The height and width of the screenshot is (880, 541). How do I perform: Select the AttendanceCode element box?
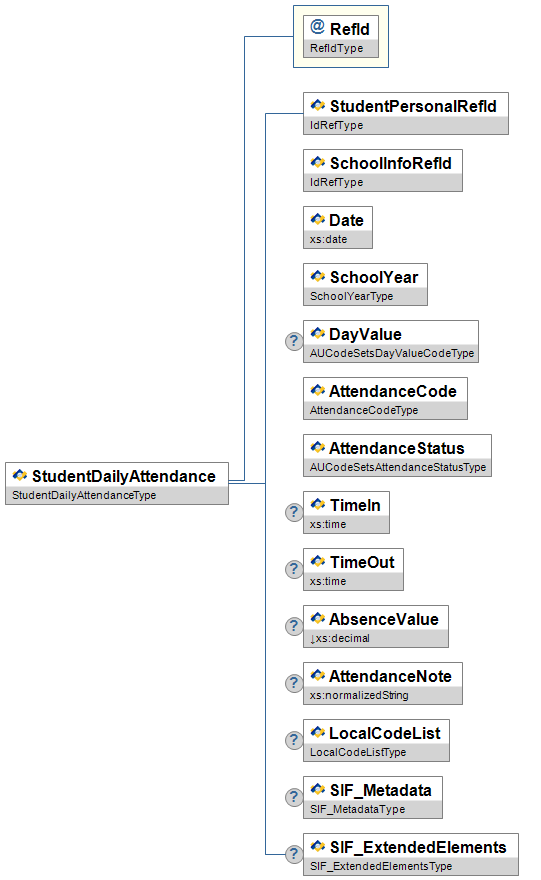click(386, 398)
